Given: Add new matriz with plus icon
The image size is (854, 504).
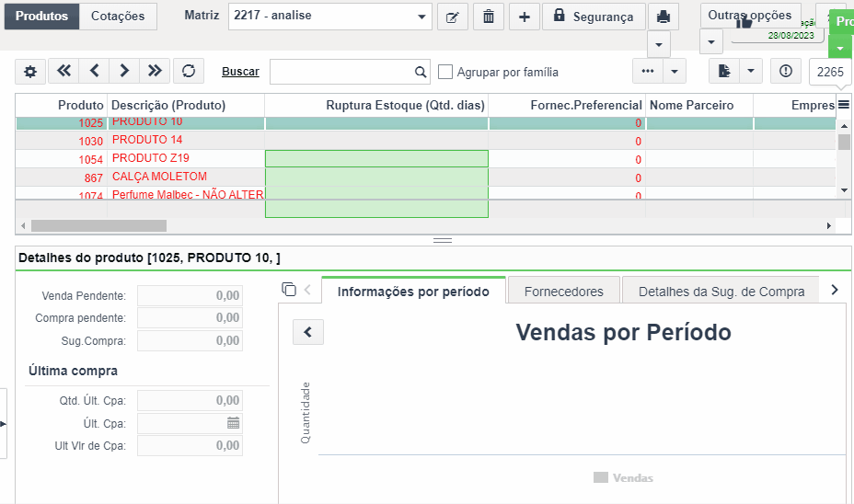Looking at the screenshot, I should [x=525, y=17].
